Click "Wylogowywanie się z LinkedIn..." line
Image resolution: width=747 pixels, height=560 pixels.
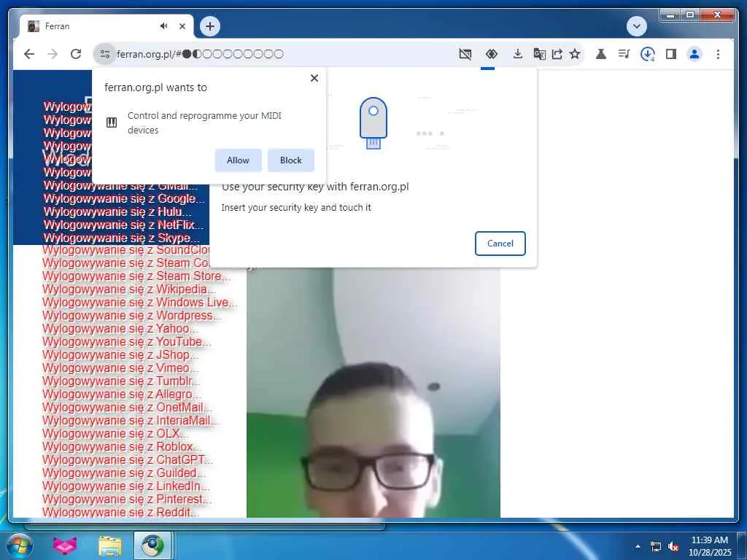(x=125, y=486)
